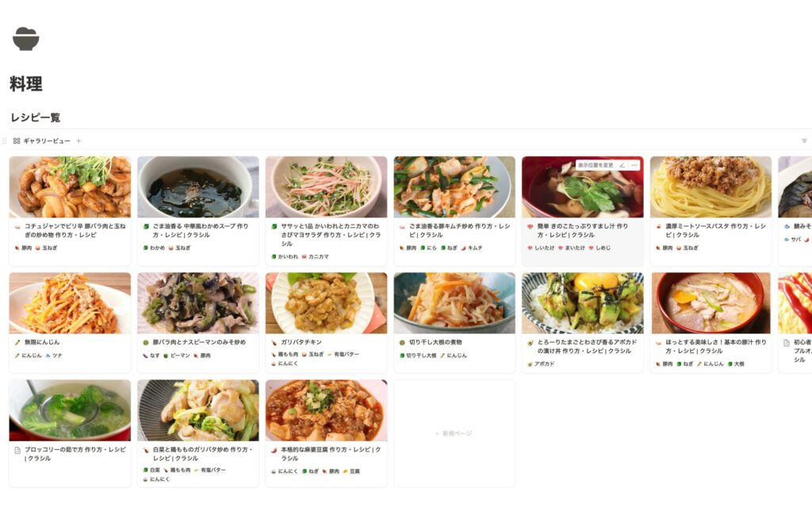Click the pencil edit icon on mushroom soup card
812x515 pixels.
tap(622, 165)
